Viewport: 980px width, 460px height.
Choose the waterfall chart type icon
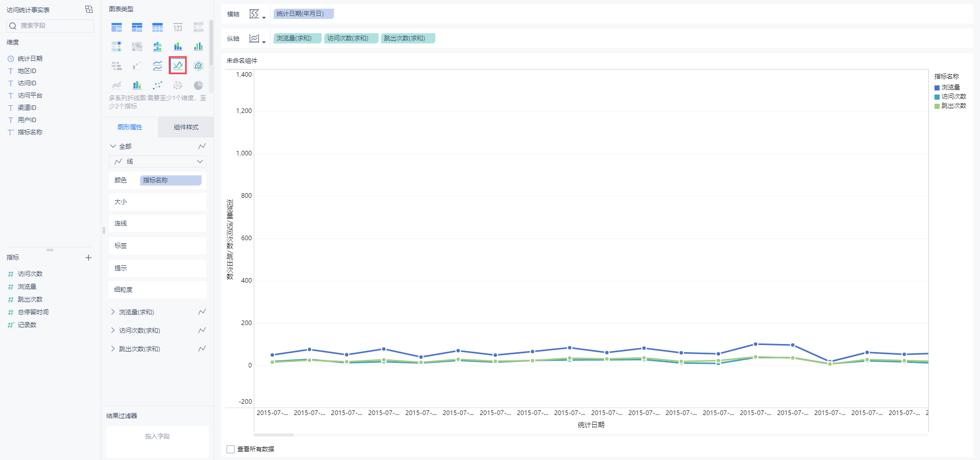point(137,66)
